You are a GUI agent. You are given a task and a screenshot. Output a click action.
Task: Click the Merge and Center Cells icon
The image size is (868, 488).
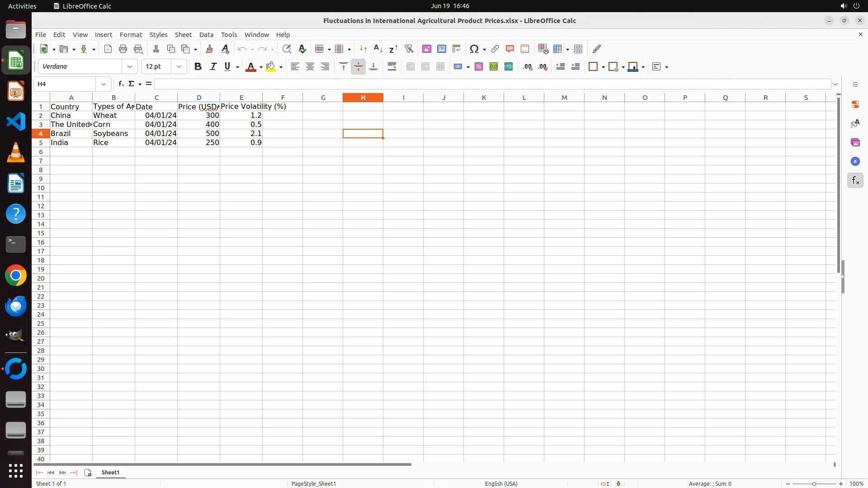(x=410, y=66)
